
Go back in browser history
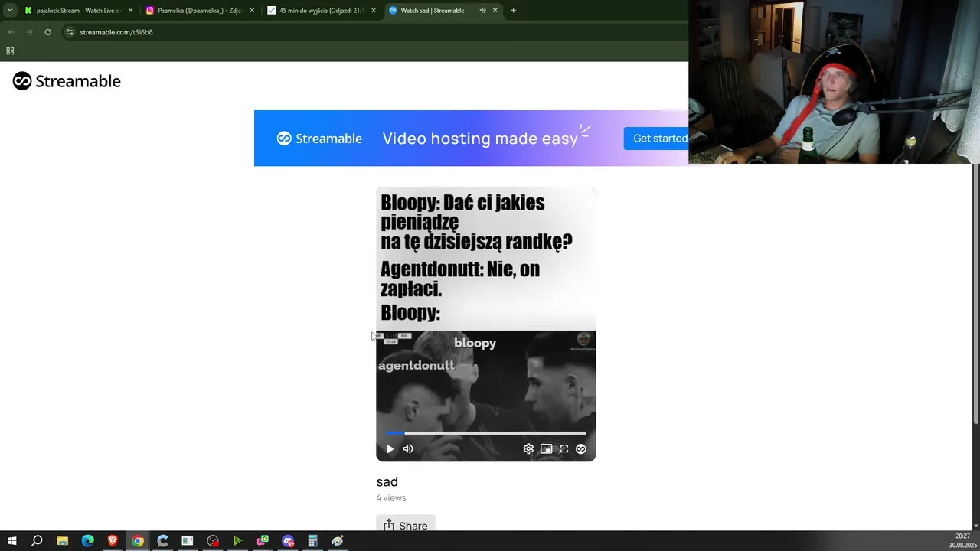[x=11, y=32]
